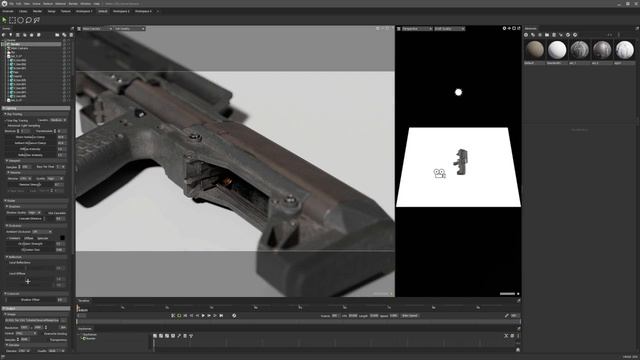The width and height of the screenshot is (640, 360).
Task: Open the Perspective camera dropdown
Action: click(x=417, y=29)
